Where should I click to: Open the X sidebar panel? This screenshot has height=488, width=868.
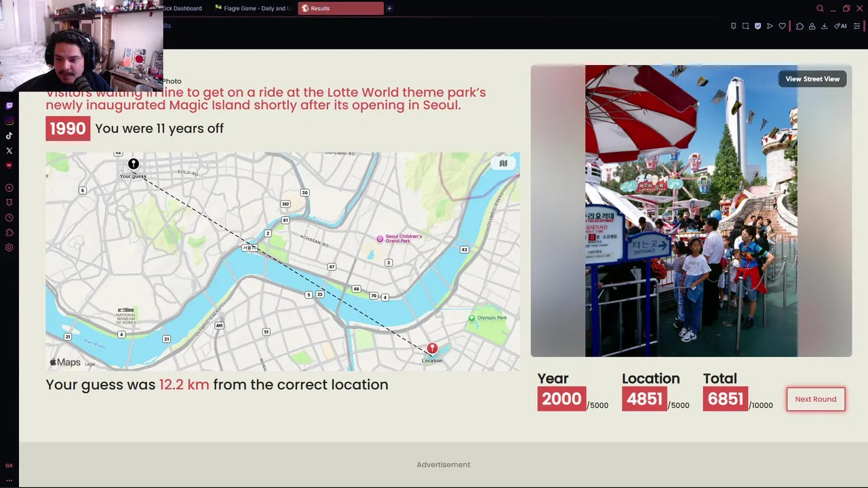(9, 150)
